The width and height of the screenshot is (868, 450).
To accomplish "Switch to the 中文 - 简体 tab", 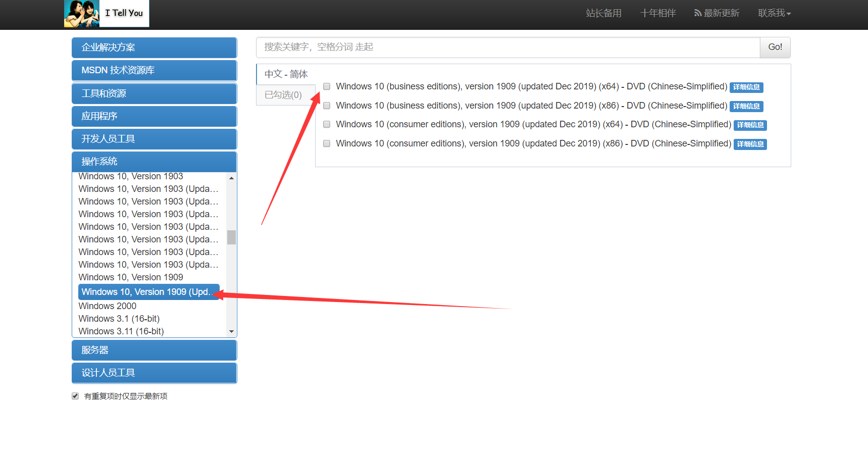I will tap(286, 74).
